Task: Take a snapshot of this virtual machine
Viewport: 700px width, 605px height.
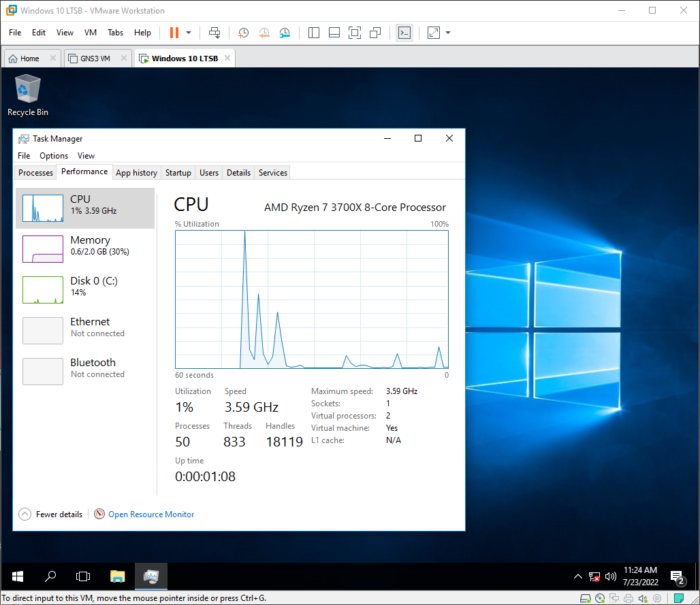Action: pyautogui.click(x=243, y=33)
